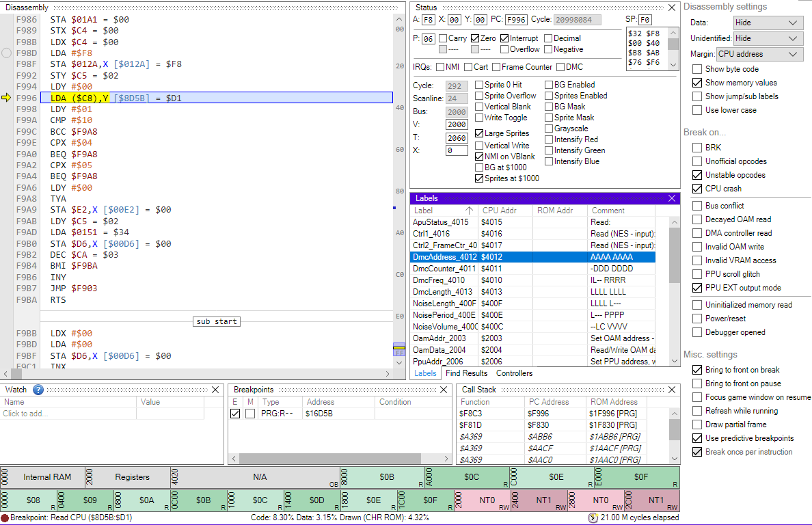Enable Break on BRK
Viewport: 812px width, 525px height.
click(697, 148)
